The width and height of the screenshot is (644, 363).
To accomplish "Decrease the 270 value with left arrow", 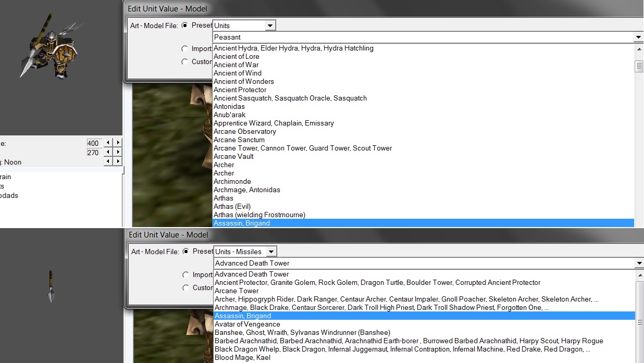I will pyautogui.click(x=108, y=152).
